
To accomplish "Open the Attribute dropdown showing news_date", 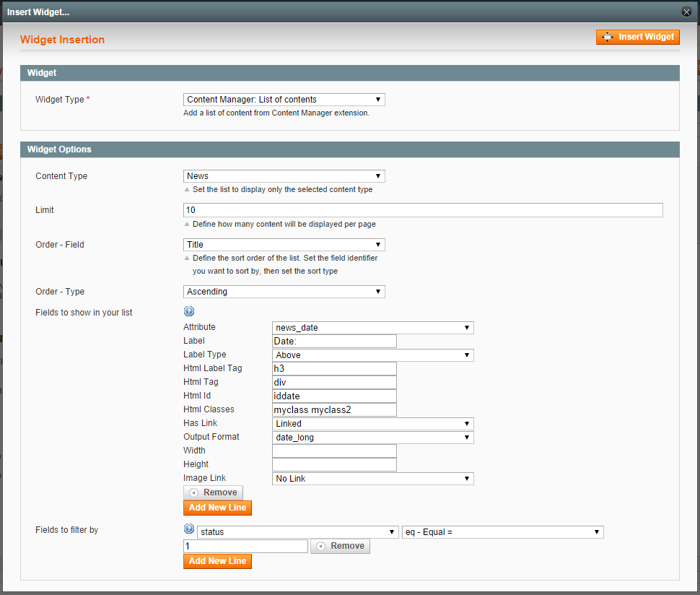I will pos(373,328).
